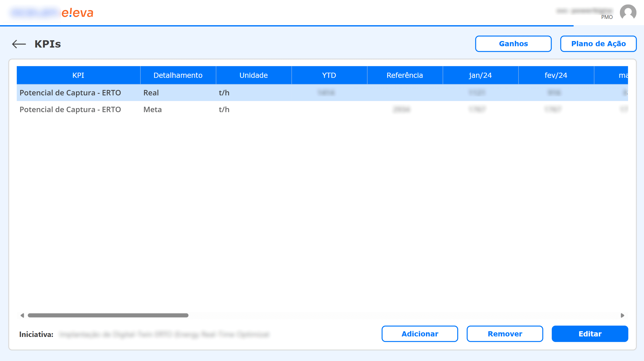Screen dimensions: 644x361
Task: Click the YTD column header
Action: pos(329,75)
